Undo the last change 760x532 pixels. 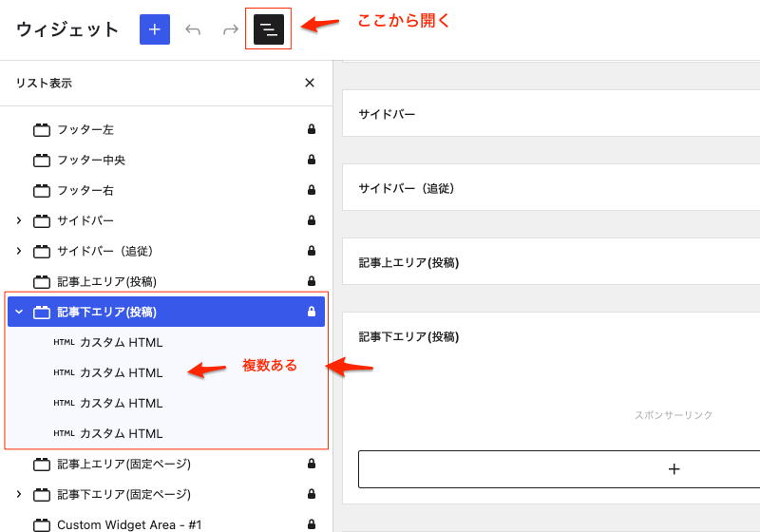[x=193, y=29]
